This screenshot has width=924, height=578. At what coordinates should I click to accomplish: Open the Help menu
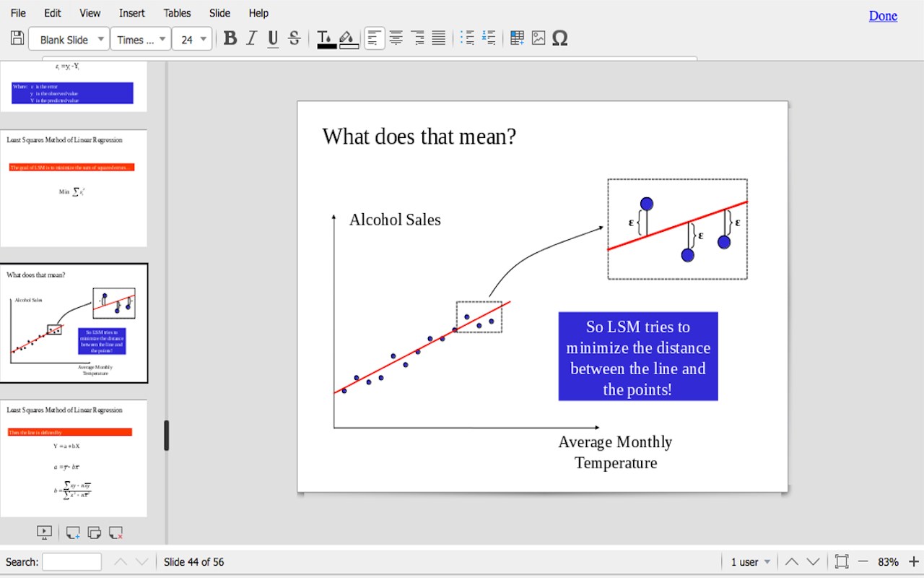pos(258,13)
